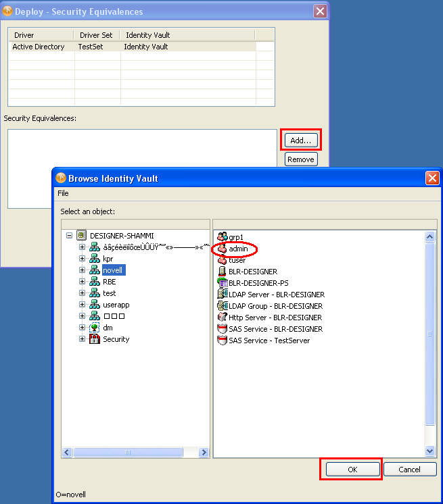Viewport: 443px width, 504px height.
Task: Select the SAS Service - TestServer label
Action: coord(269,341)
